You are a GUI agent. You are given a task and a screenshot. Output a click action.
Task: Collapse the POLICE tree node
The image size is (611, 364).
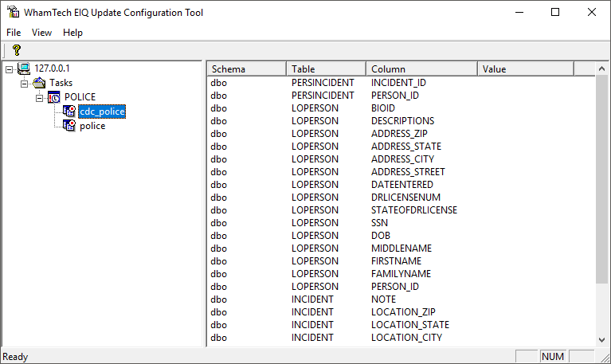click(x=39, y=98)
